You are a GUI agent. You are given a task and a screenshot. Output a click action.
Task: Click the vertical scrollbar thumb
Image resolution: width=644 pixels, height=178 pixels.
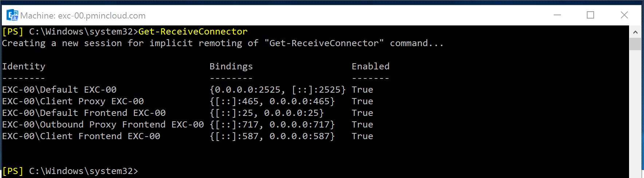coord(635,44)
